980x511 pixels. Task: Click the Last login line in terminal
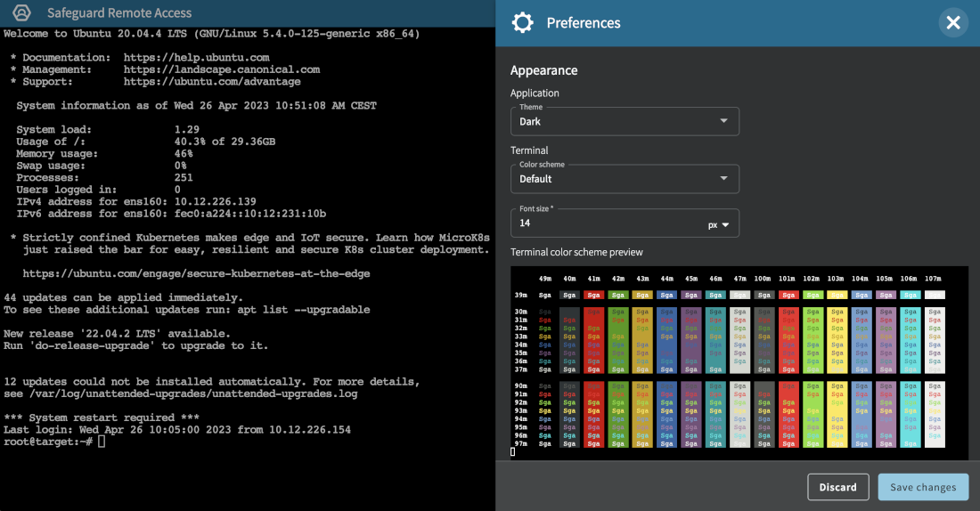177,430
